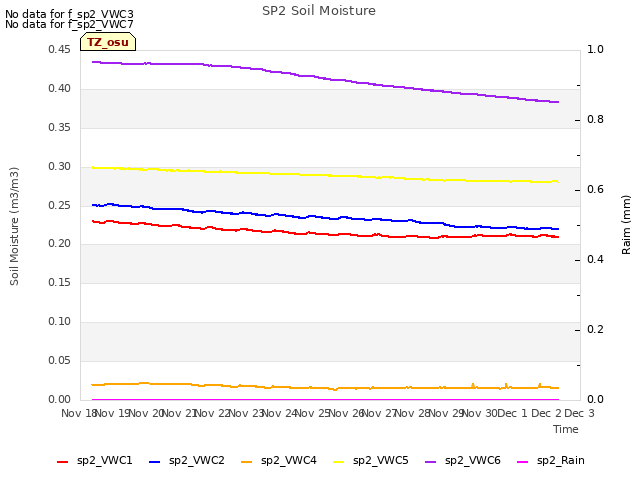Click the yellow sp2_VWC5 legend swatch
This screenshot has height=480, width=640.
338,462
